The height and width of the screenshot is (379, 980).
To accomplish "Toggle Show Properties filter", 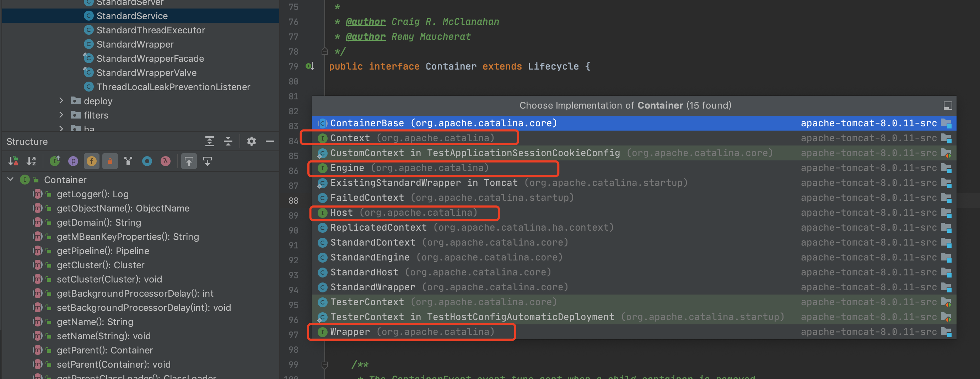I will pos(73,161).
